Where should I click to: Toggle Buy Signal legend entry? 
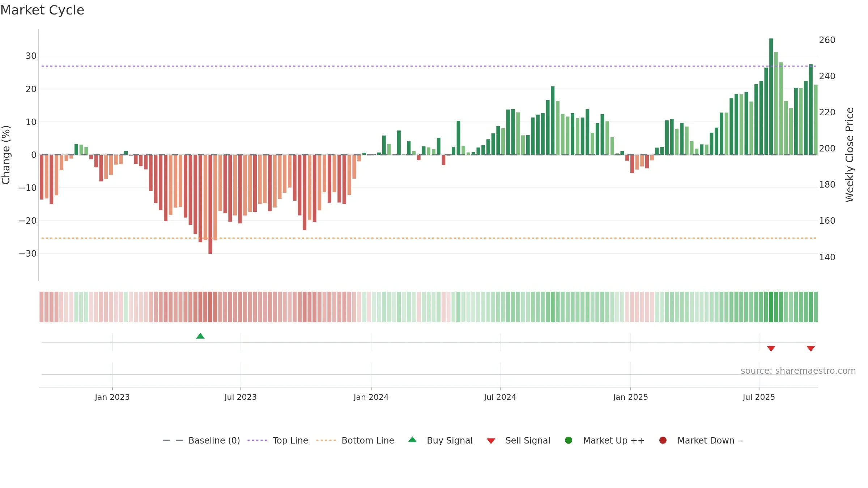pos(440,440)
